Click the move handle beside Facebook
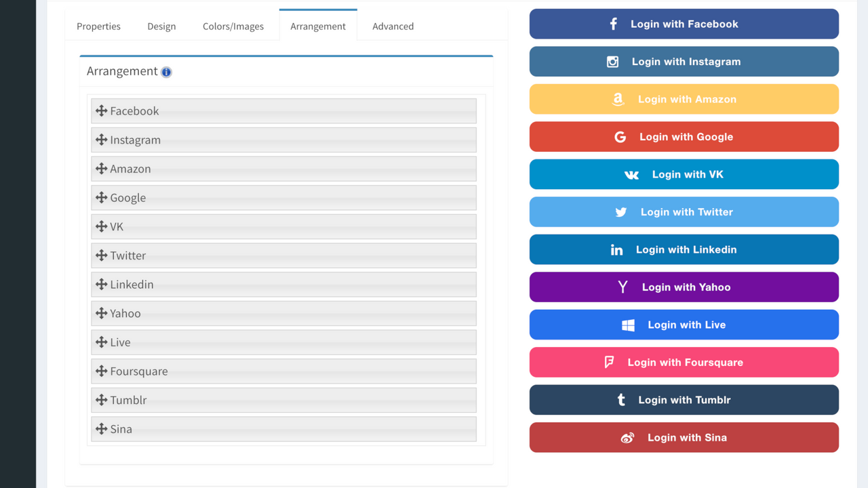The image size is (868, 488). point(100,110)
